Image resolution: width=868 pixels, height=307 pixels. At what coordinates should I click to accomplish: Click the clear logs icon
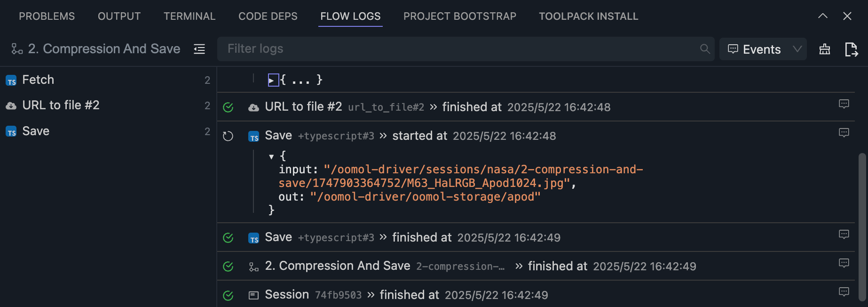(x=825, y=49)
